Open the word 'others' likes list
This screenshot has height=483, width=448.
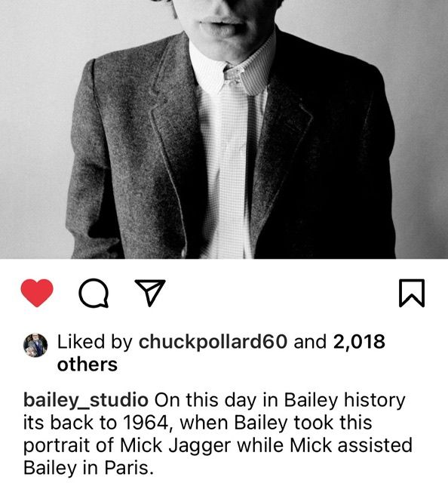pos(87,365)
